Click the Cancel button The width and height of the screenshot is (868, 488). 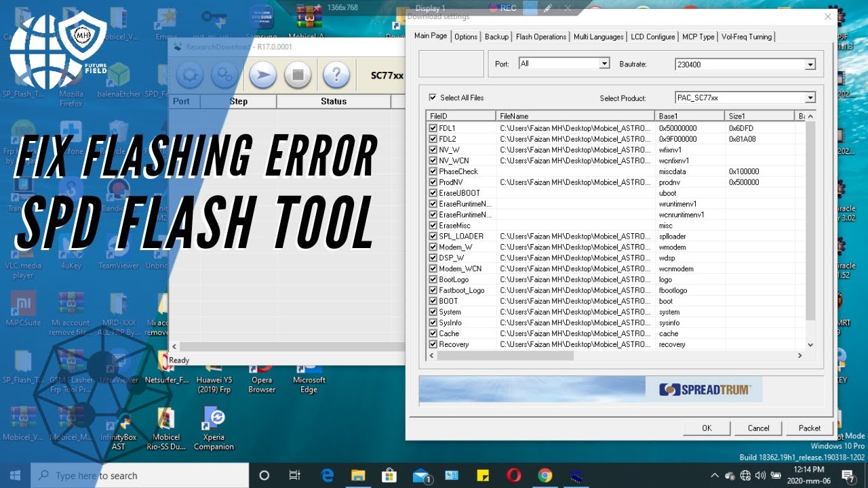[x=758, y=428]
